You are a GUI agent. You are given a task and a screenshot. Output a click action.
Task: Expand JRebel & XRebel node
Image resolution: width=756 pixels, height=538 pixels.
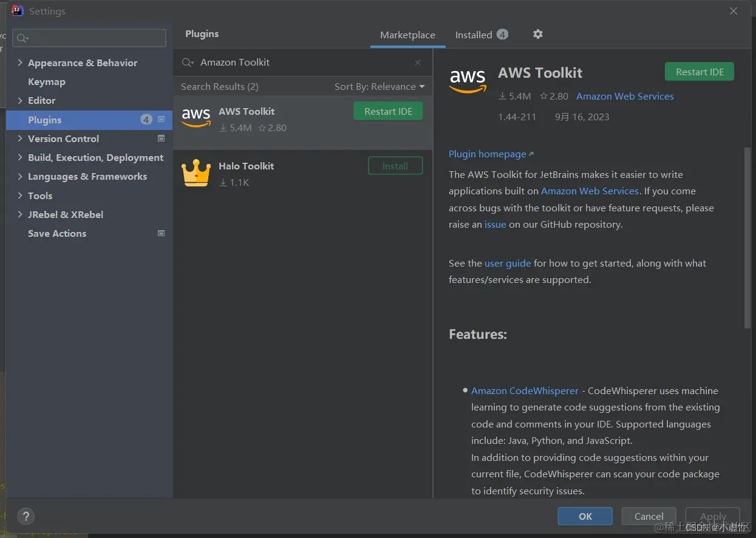point(20,214)
